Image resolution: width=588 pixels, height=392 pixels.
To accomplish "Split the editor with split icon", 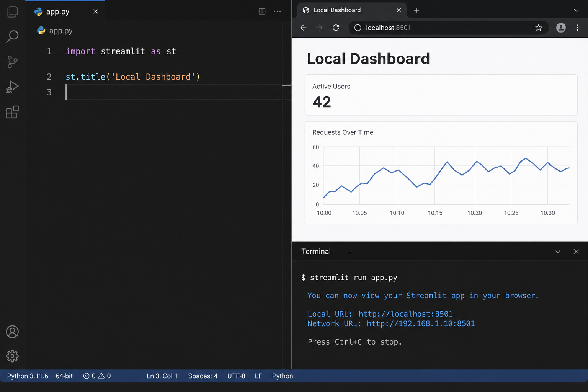I will click(262, 11).
